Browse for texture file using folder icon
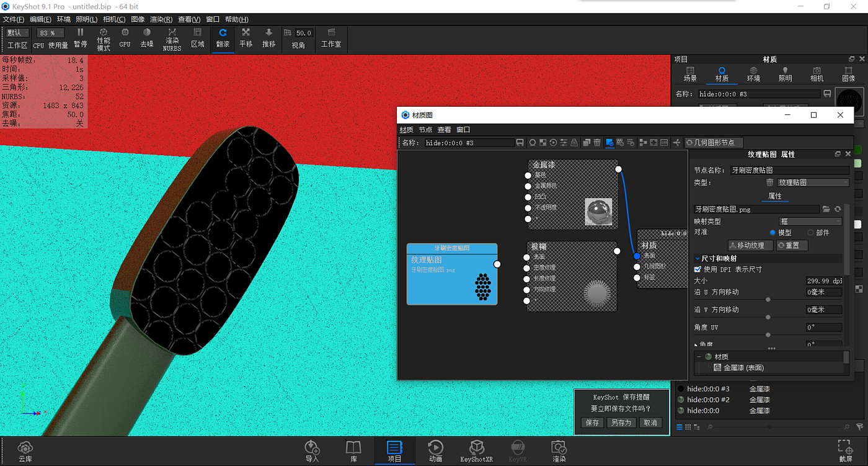The height and width of the screenshot is (466, 868). click(826, 210)
